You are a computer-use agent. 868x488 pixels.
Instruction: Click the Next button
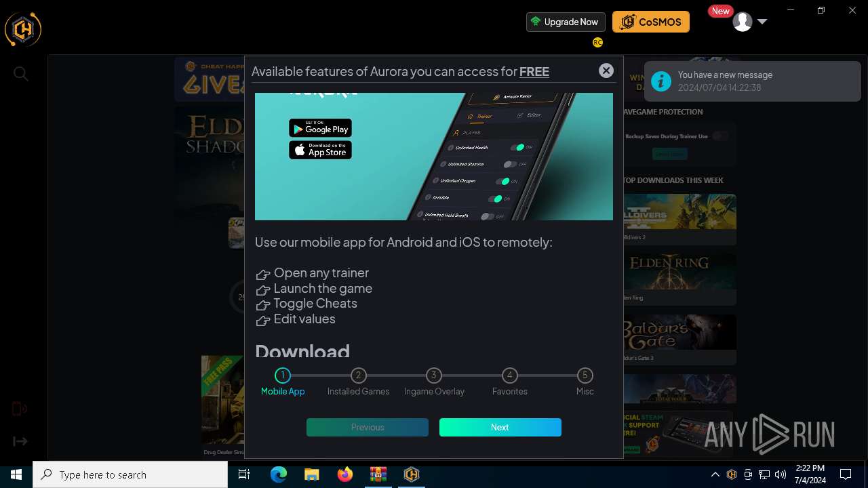[500, 427]
